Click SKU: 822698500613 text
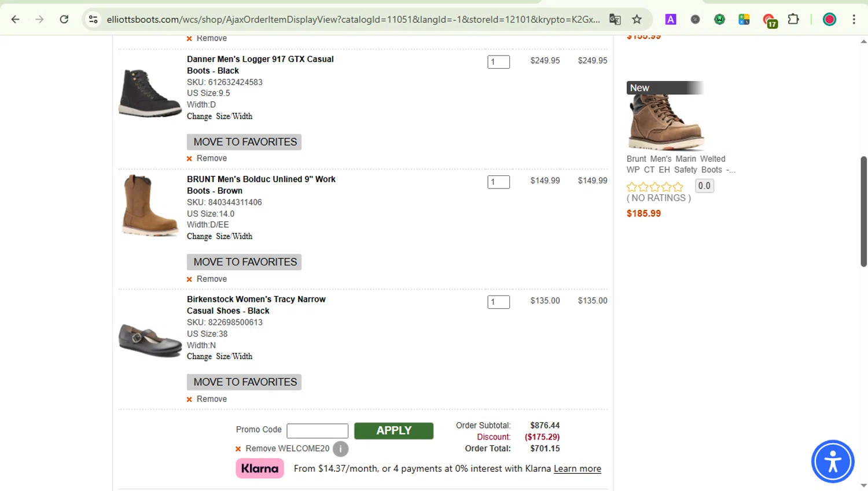The width and height of the screenshot is (868, 491). (x=225, y=322)
